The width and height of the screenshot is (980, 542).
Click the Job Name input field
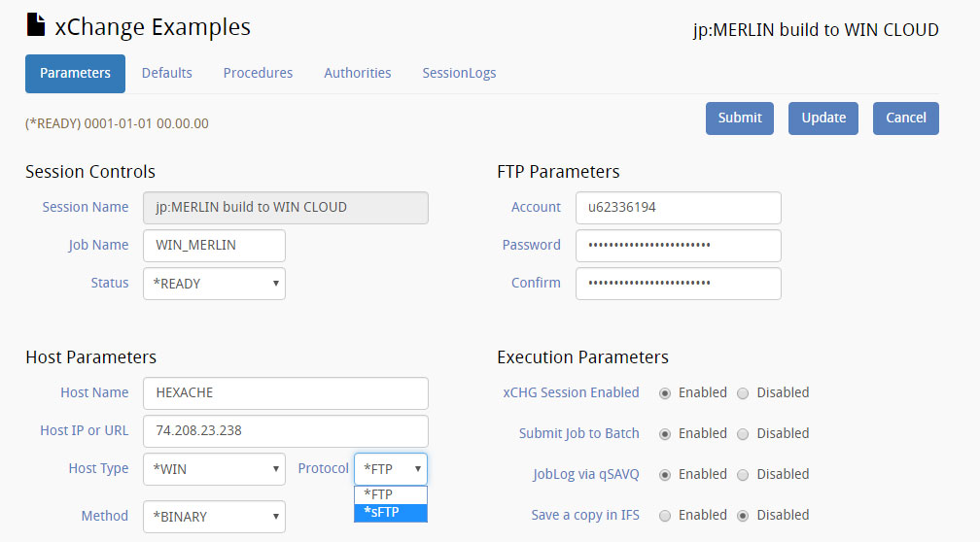[x=214, y=246]
